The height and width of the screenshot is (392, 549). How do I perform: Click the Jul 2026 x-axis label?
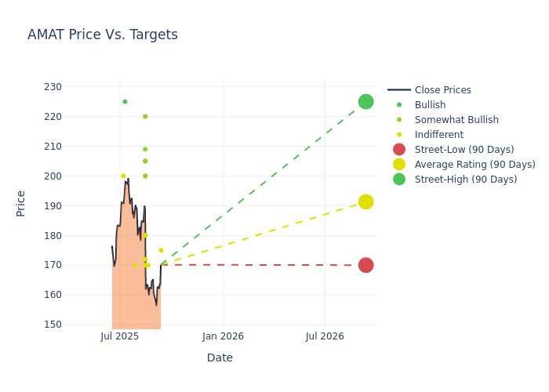click(x=325, y=336)
